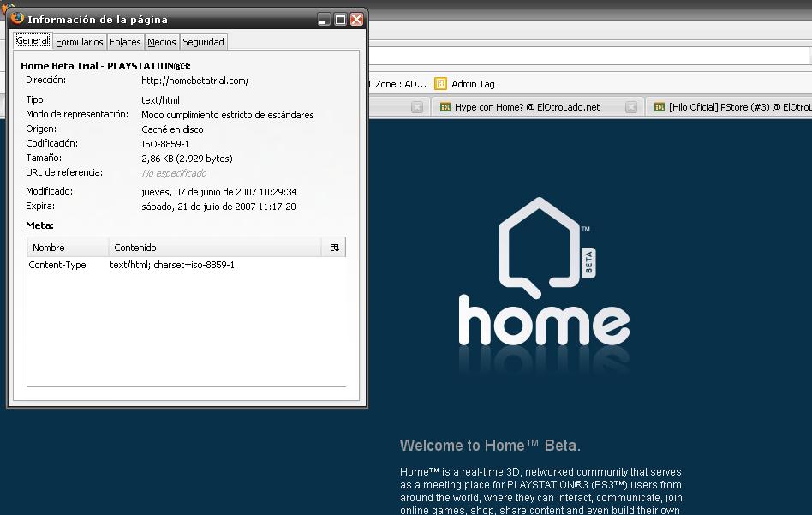
Task: Click the Home Beta Trial - PLAYSTATION®3 title text
Action: click(105, 66)
